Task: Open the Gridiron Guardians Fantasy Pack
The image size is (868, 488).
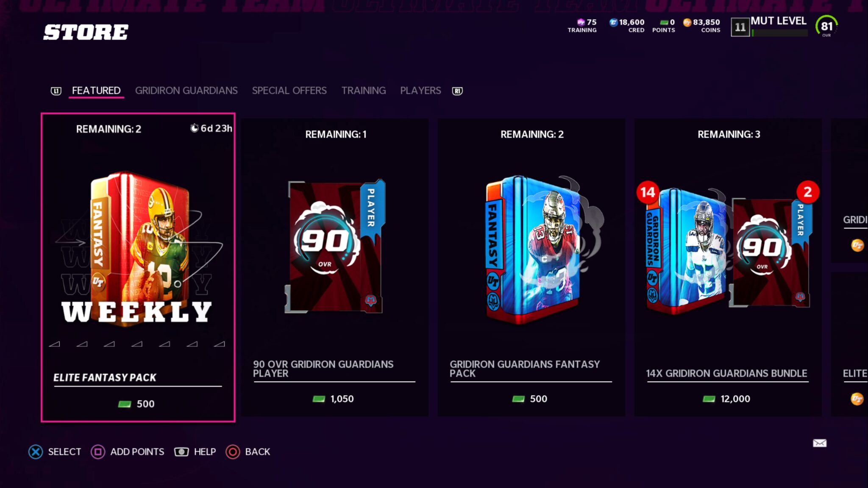Action: click(531, 267)
